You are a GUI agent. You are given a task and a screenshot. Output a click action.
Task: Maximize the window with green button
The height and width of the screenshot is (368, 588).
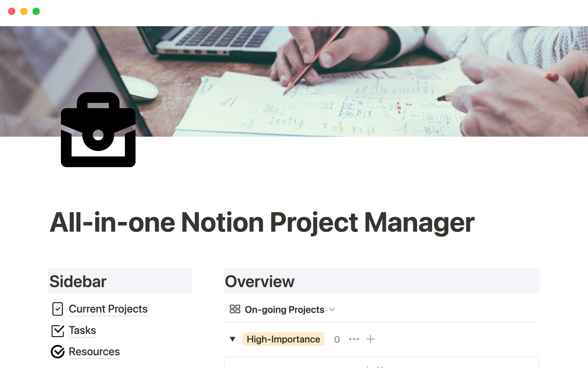[x=36, y=11]
